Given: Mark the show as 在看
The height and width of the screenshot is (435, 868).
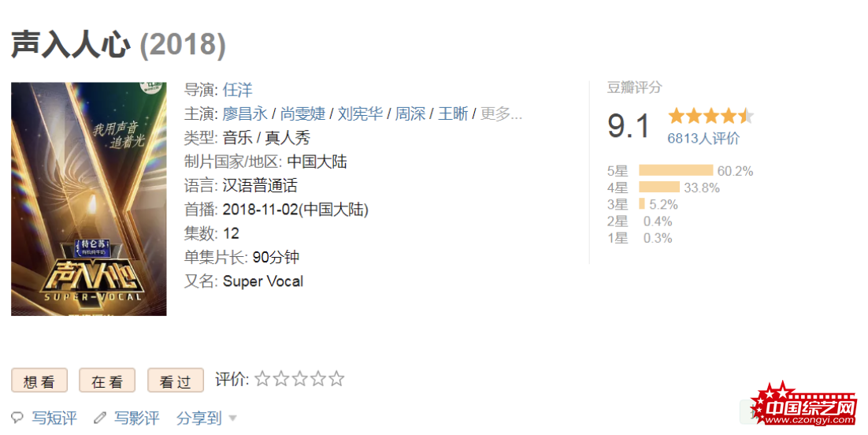Looking at the screenshot, I should click(107, 381).
